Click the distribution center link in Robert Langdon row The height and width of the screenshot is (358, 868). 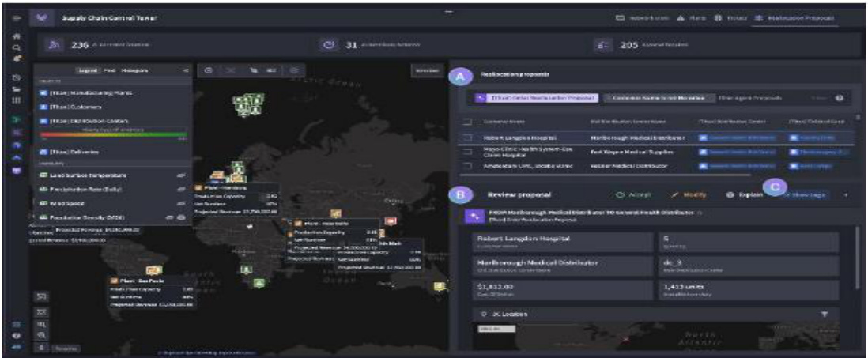(x=737, y=138)
